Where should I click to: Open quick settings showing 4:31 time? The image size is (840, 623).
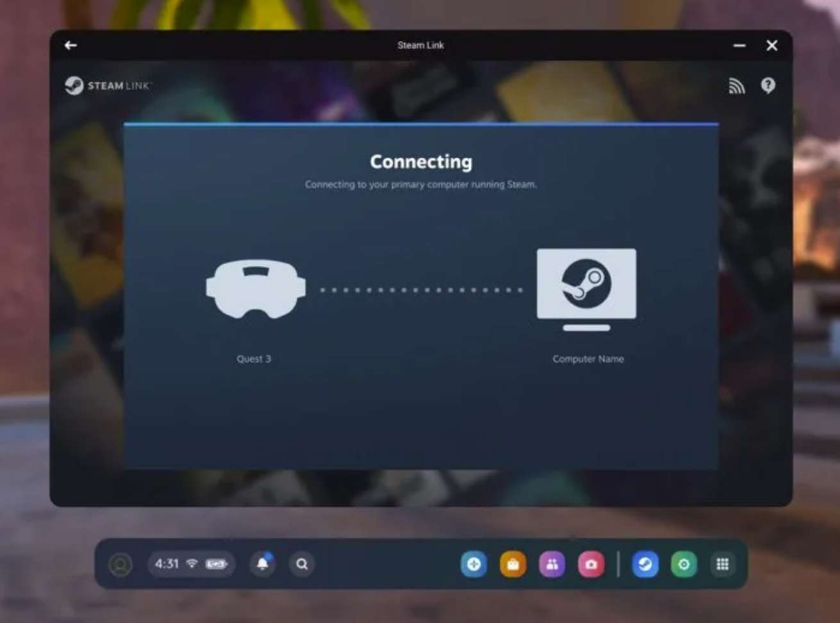191,564
